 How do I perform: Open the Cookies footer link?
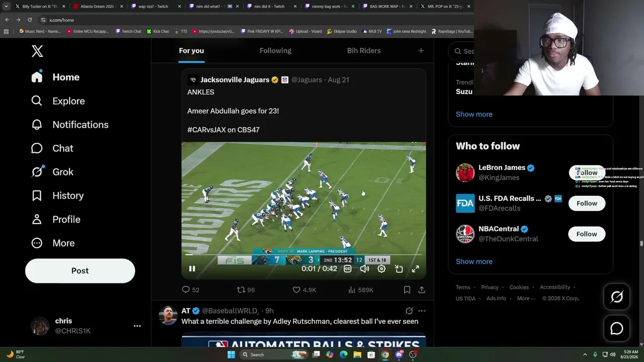click(x=519, y=287)
